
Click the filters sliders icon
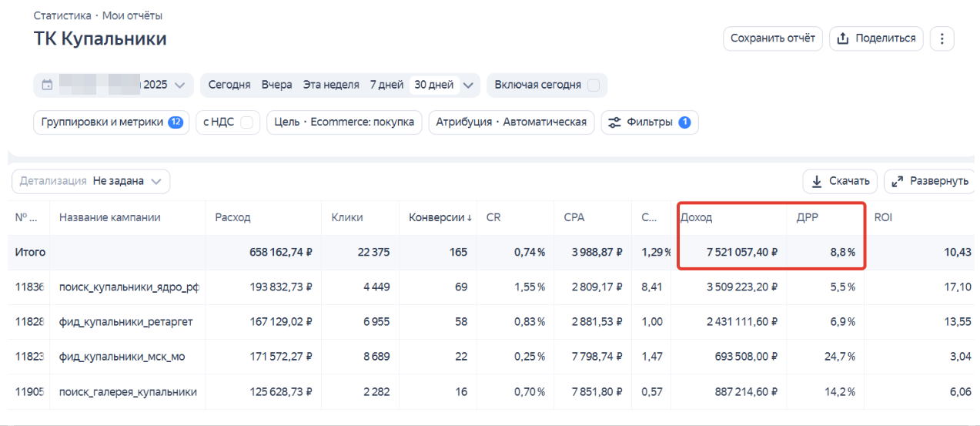click(x=614, y=122)
